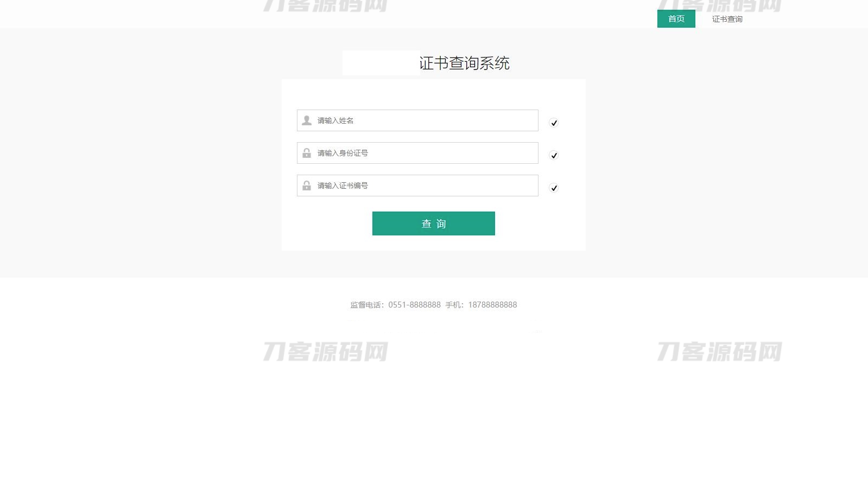Click the checkmark beside the 身份证号 field
The height and width of the screenshot is (486, 868).
click(x=554, y=155)
